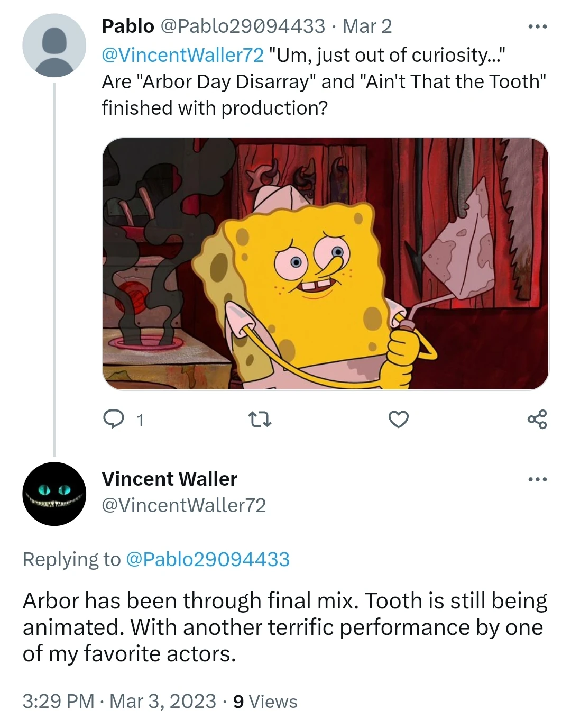Click the Vincent Waller display name
571x728 pixels.
(x=169, y=478)
